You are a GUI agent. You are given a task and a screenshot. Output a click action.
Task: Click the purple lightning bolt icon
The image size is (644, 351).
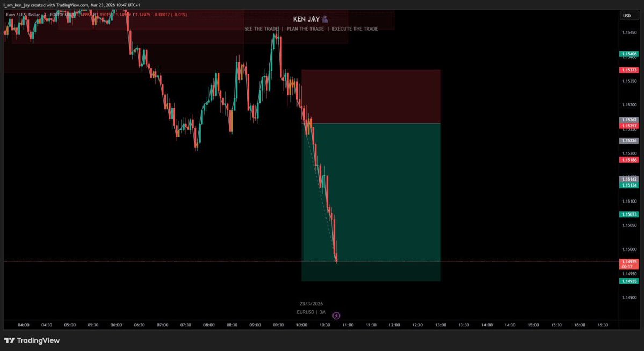(337, 316)
